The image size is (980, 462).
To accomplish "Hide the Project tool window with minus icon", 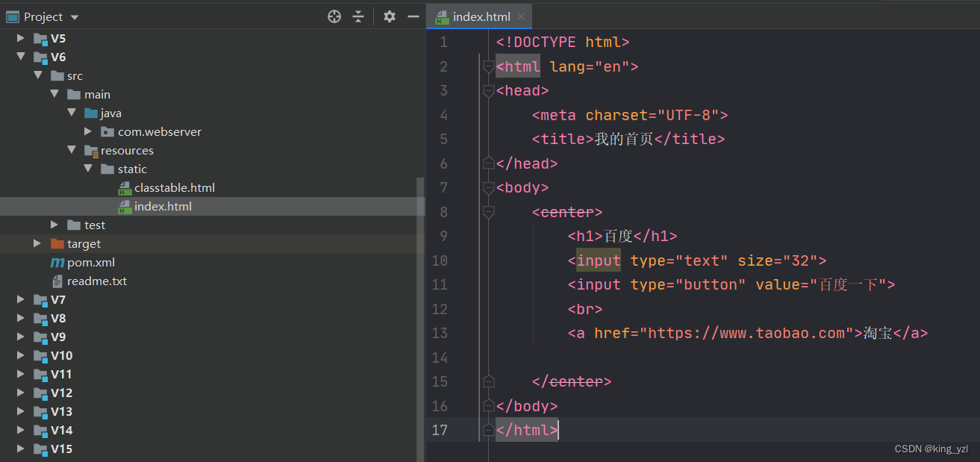I will pos(413,16).
